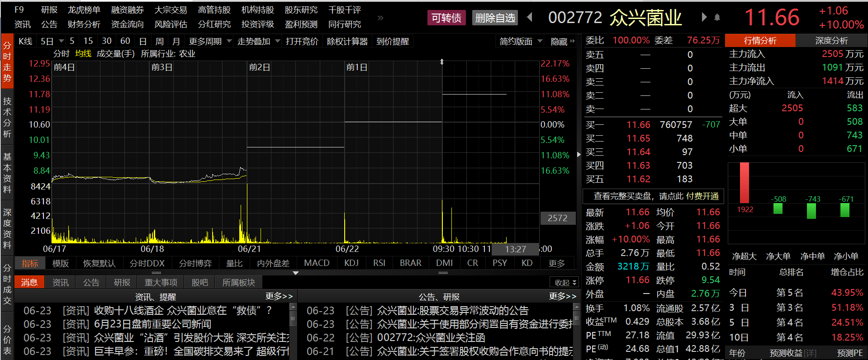Image resolution: width=868 pixels, height=360 pixels.
Task: Click the down triangle below the indicator bar
Action: tap(295, 273)
